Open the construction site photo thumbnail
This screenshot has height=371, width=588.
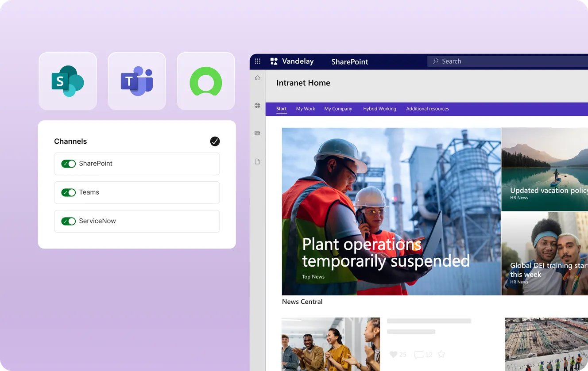[x=546, y=344]
